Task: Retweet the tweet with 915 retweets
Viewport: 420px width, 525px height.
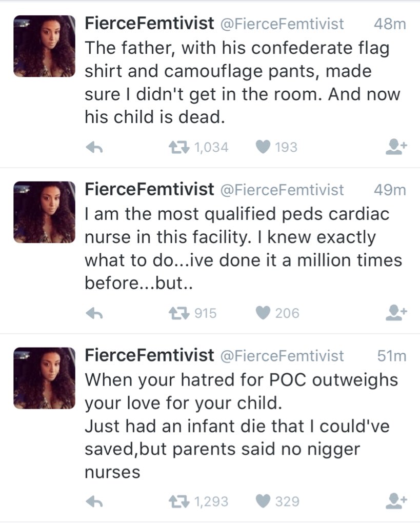Action: (x=179, y=313)
